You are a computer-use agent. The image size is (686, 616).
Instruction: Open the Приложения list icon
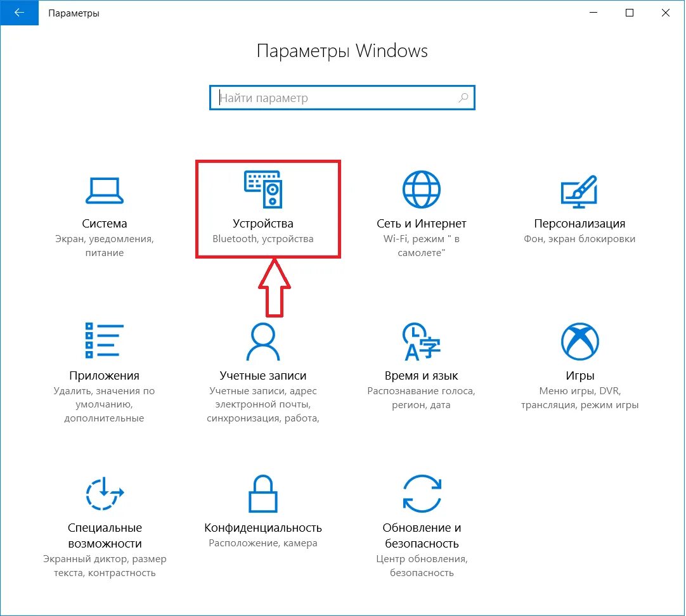coord(105,340)
